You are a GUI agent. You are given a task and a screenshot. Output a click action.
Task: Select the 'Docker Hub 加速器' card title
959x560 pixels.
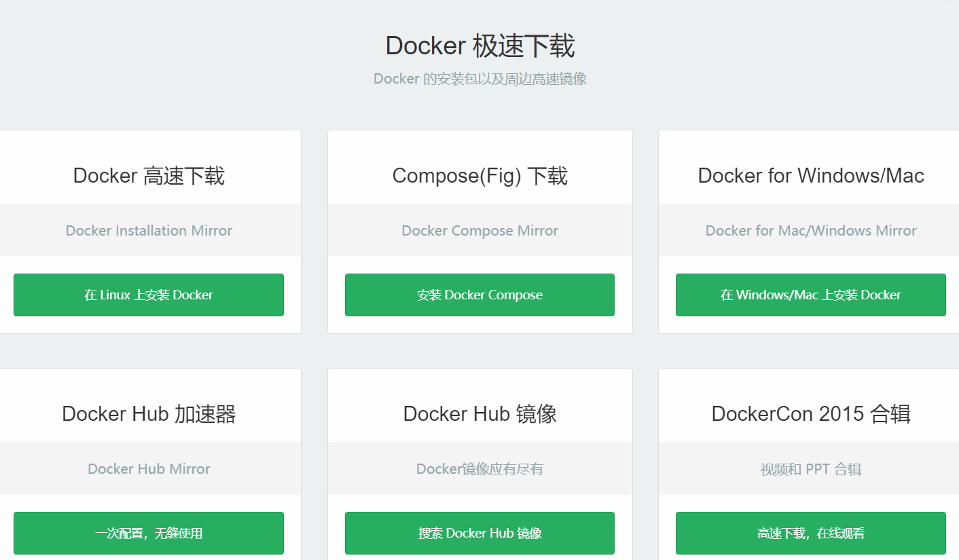coord(149,414)
